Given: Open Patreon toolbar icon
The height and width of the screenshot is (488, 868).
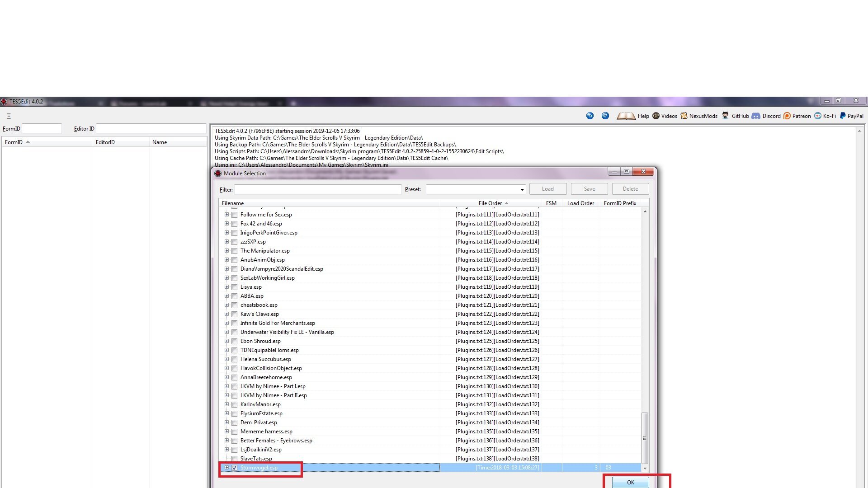Looking at the screenshot, I should tap(787, 116).
